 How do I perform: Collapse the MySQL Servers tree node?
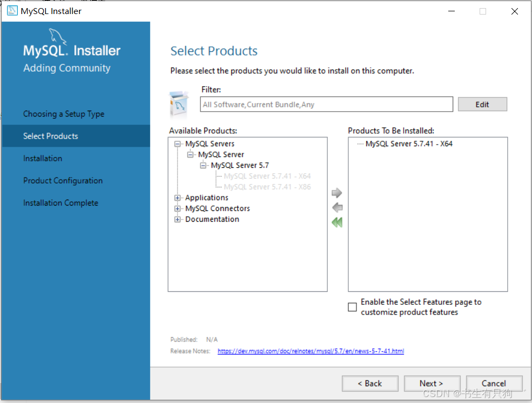coord(177,144)
